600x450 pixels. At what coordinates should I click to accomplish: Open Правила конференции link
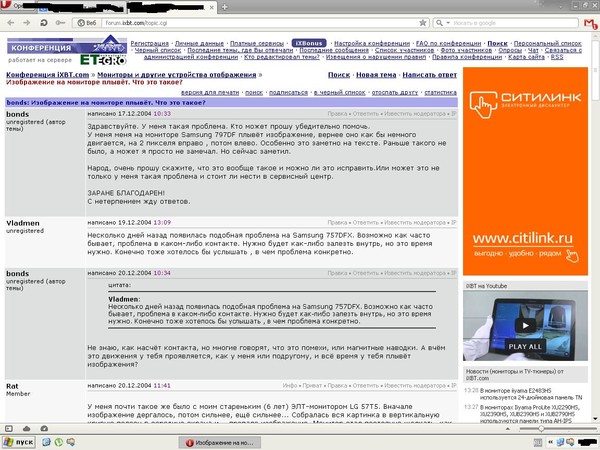[467, 57]
